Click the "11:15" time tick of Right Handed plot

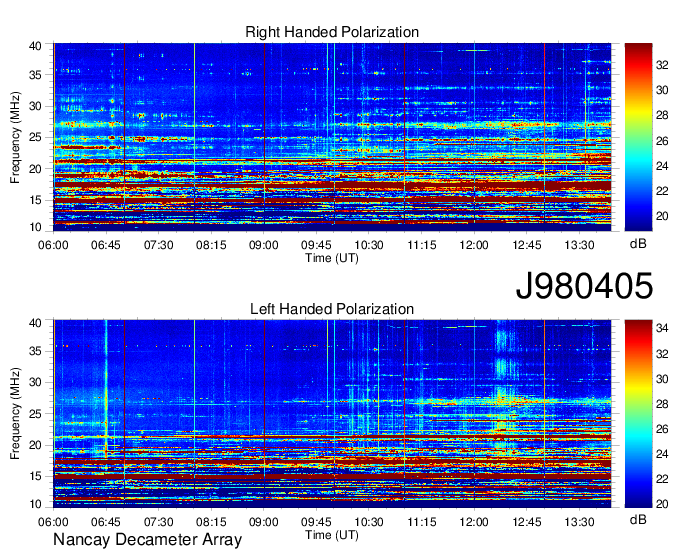(x=422, y=245)
